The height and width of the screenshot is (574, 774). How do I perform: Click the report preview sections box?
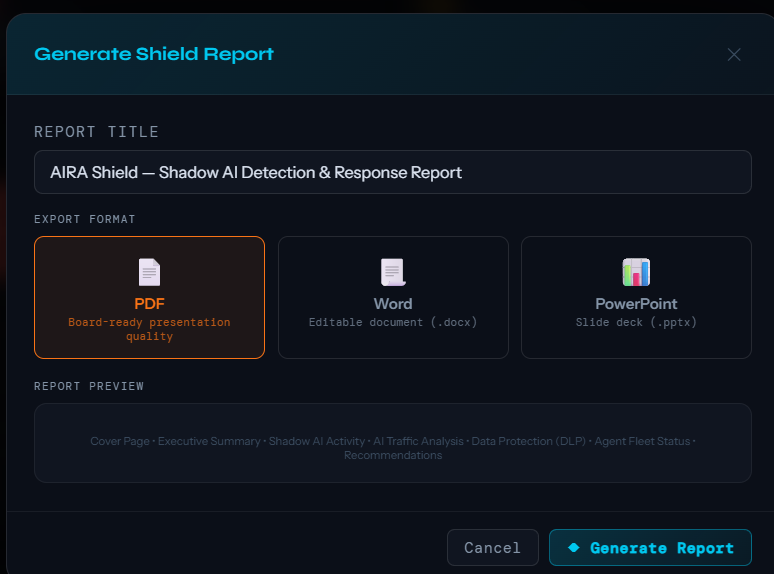coord(393,443)
